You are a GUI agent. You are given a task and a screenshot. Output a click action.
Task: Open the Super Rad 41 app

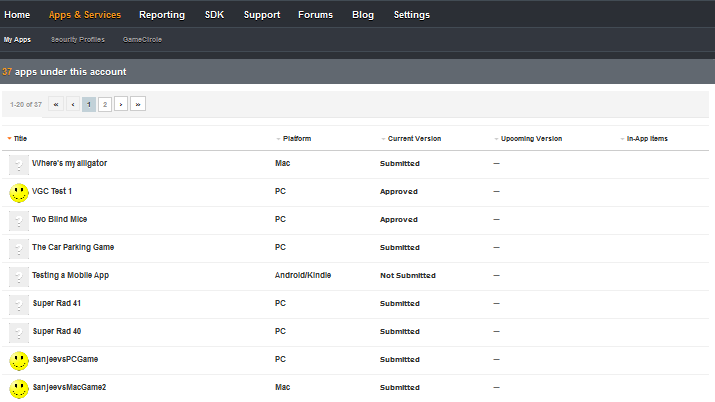tap(56, 303)
